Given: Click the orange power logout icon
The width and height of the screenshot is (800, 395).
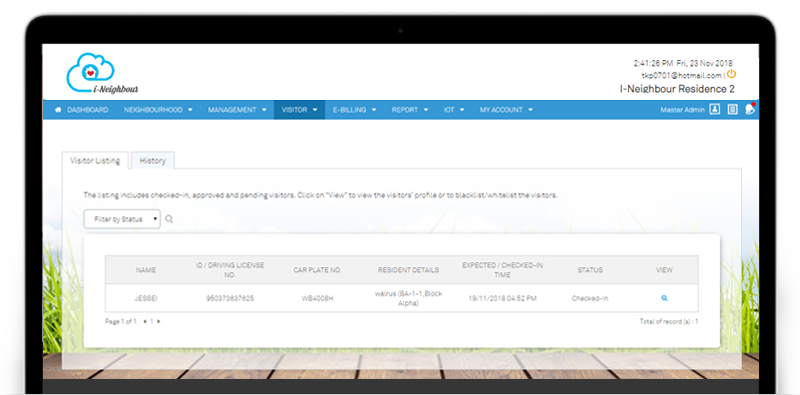Looking at the screenshot, I should click(x=731, y=74).
